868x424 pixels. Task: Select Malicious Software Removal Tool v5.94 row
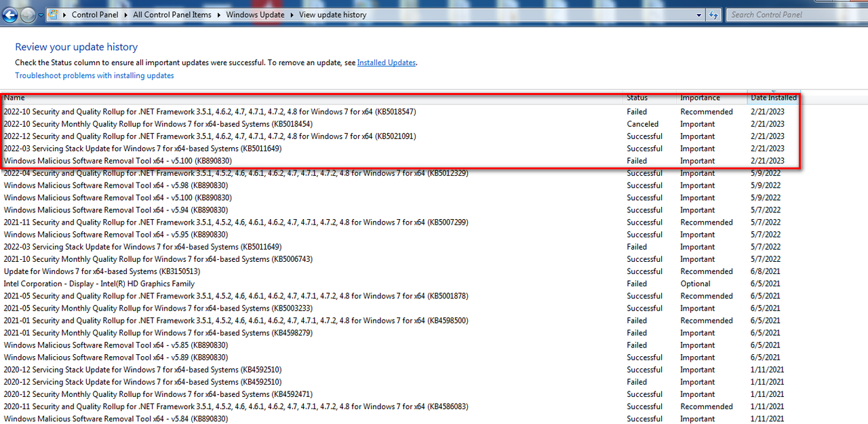click(x=400, y=210)
